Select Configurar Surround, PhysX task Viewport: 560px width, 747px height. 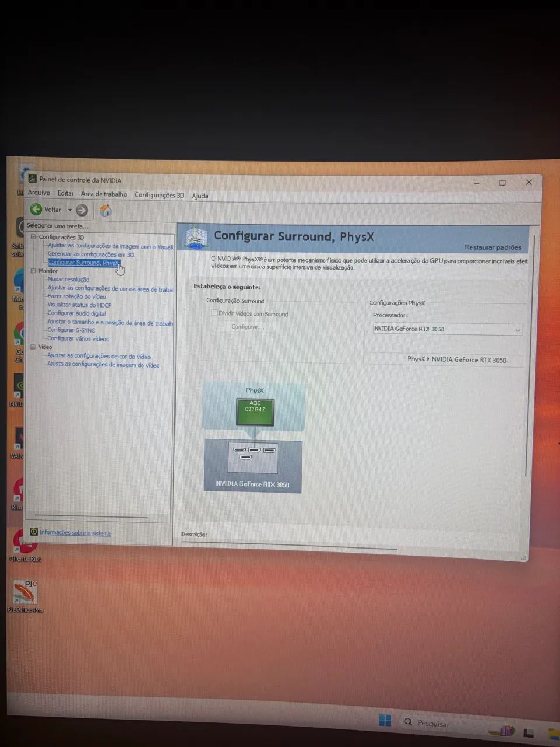(83, 263)
